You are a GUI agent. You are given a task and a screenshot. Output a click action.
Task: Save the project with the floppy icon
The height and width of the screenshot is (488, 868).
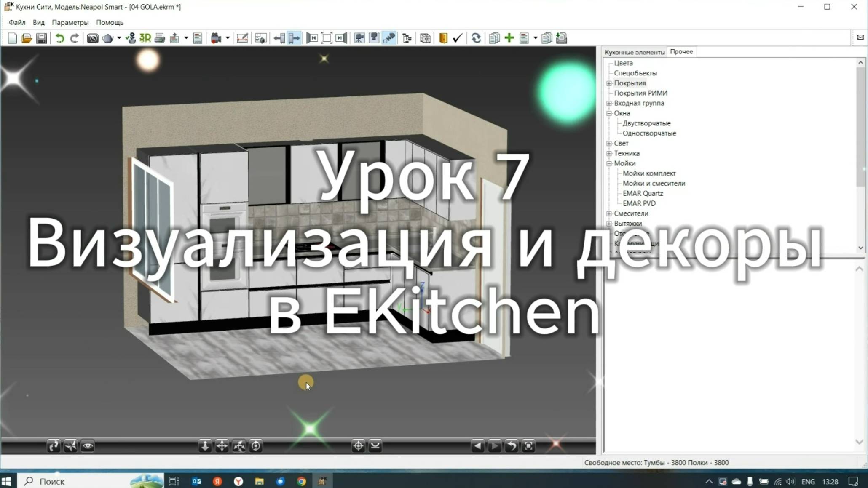41,38
